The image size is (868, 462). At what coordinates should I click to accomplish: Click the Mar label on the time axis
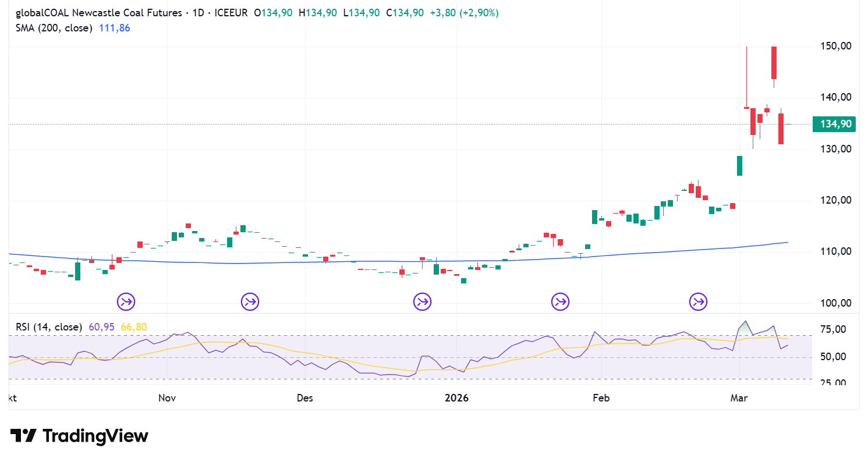pos(739,399)
